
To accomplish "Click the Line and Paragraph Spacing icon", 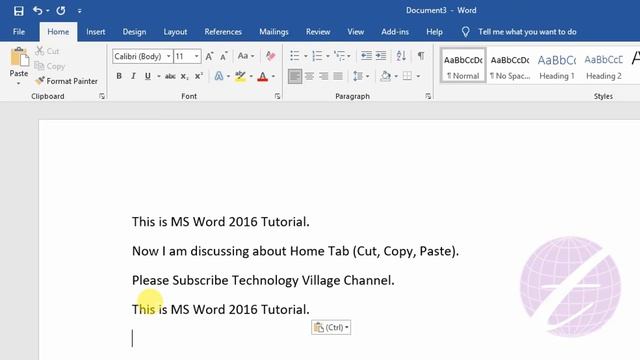I will tap(358, 76).
